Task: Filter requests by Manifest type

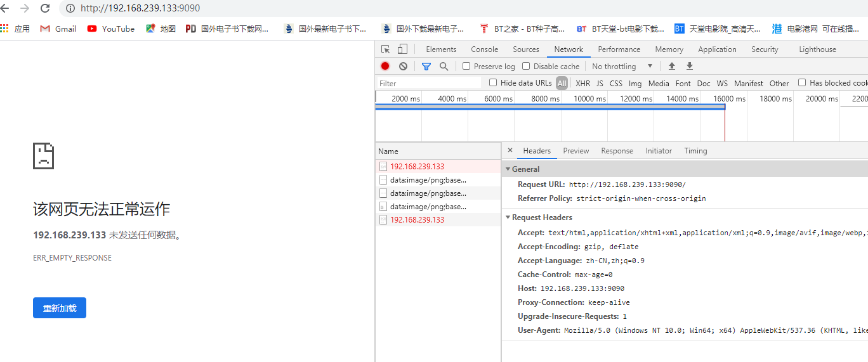Action: 749,83
